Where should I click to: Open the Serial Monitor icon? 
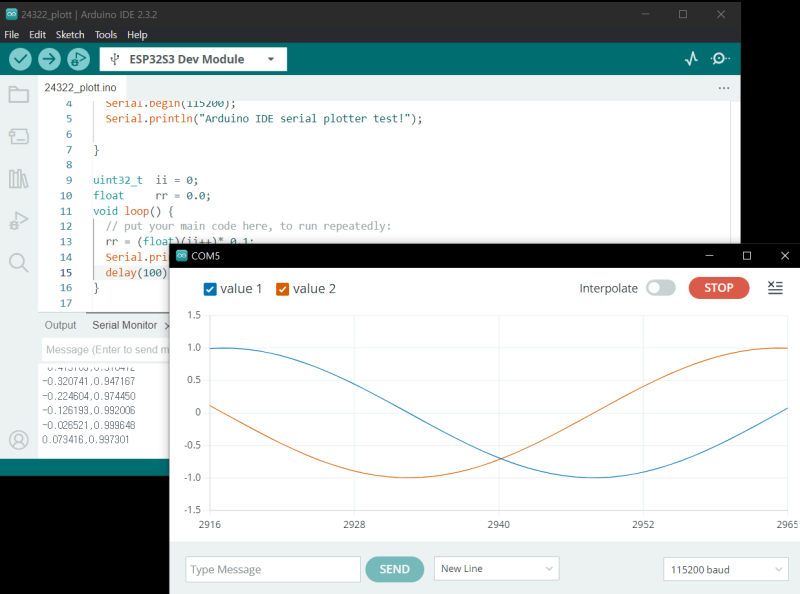(719, 59)
